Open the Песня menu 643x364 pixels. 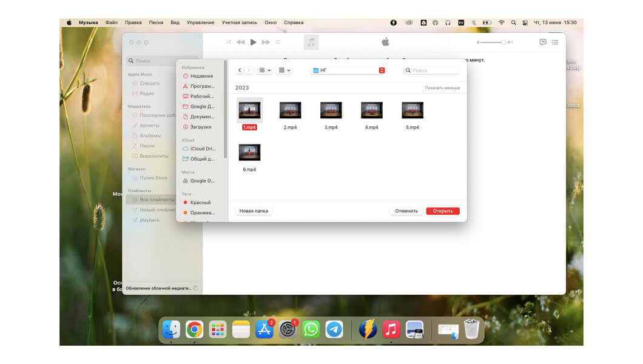pyautogui.click(x=156, y=22)
